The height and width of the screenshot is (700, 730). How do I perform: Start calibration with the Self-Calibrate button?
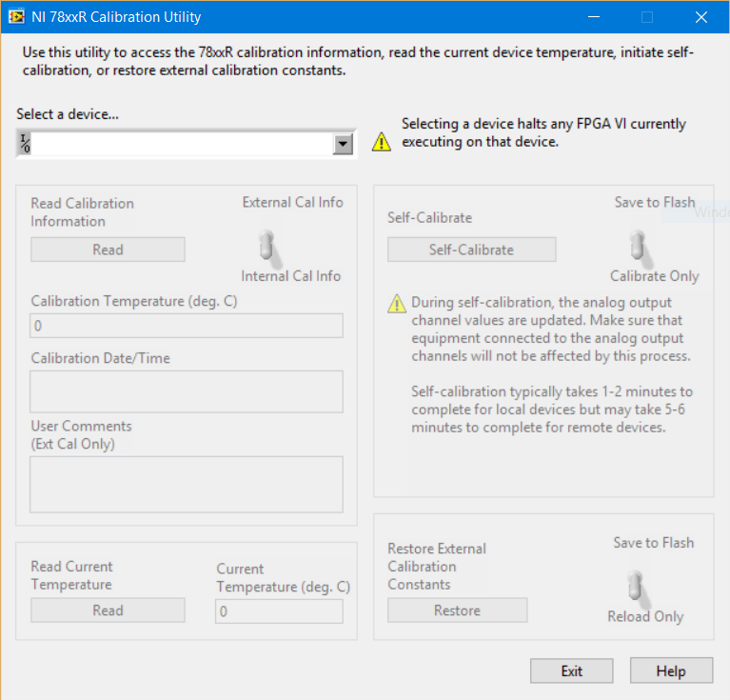(471, 250)
